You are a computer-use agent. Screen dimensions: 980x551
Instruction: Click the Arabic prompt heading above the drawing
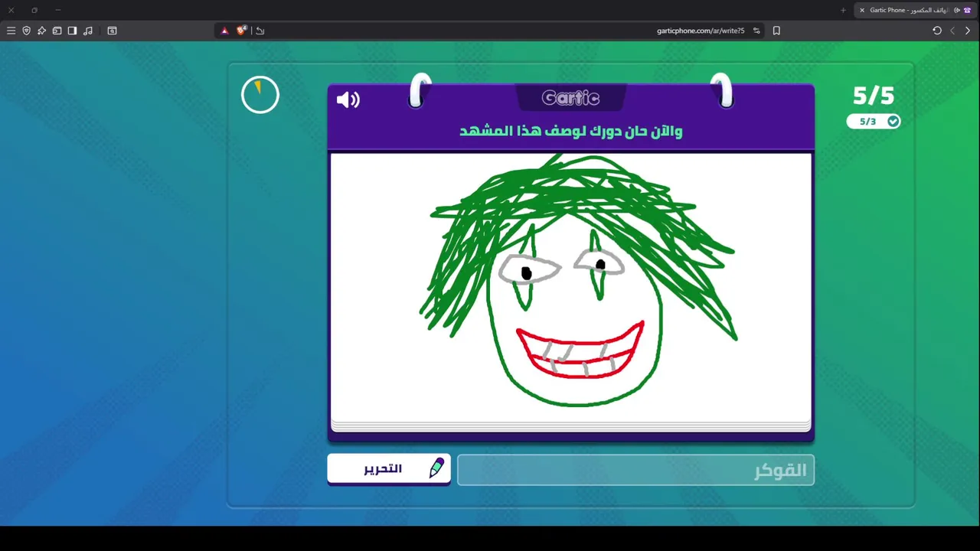[570, 131]
